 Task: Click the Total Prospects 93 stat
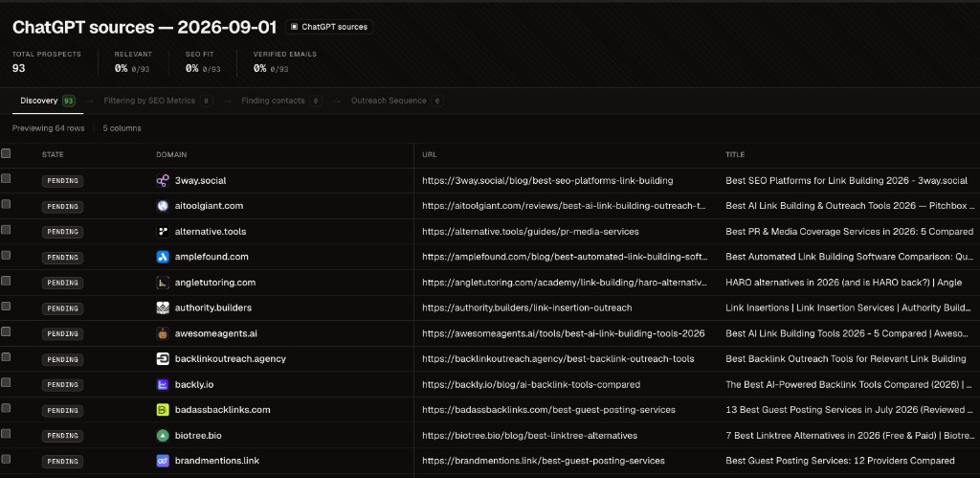46,62
